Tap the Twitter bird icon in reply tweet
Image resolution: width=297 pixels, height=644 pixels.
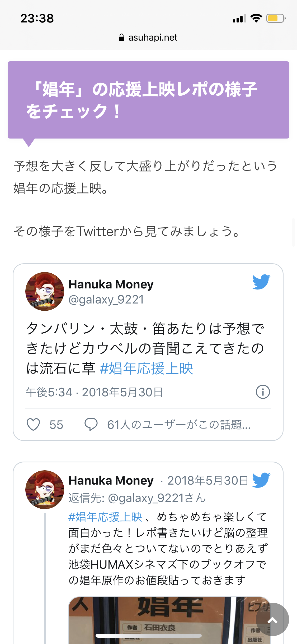pyautogui.click(x=261, y=480)
